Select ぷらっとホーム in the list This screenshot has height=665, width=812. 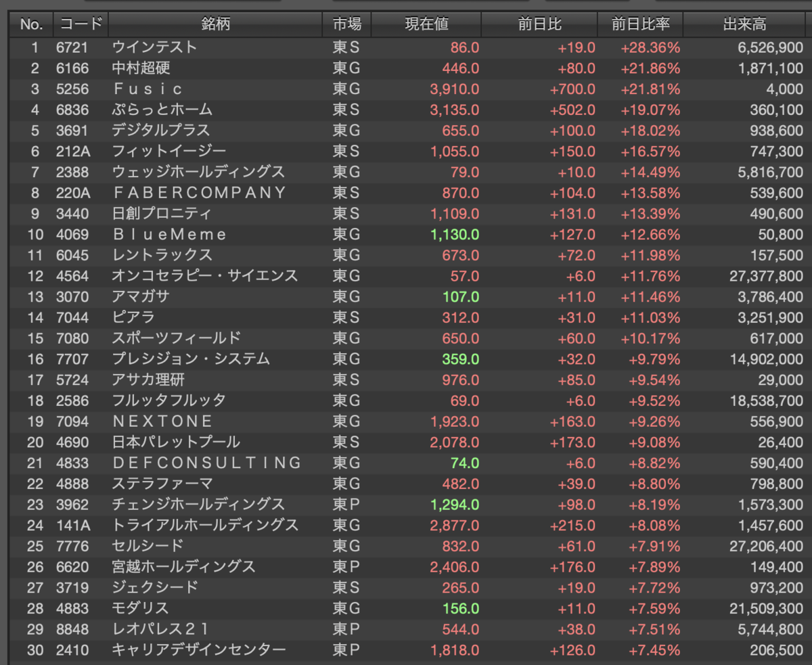[x=162, y=110]
